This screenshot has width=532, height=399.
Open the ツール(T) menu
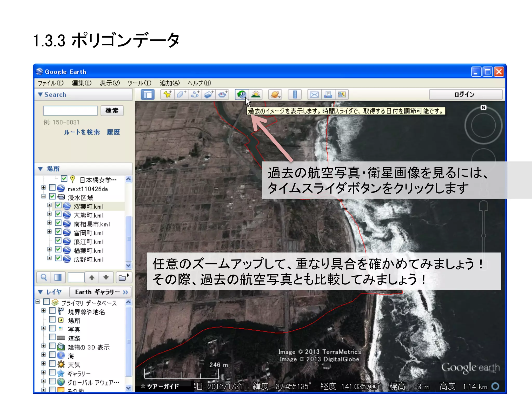[x=139, y=83]
